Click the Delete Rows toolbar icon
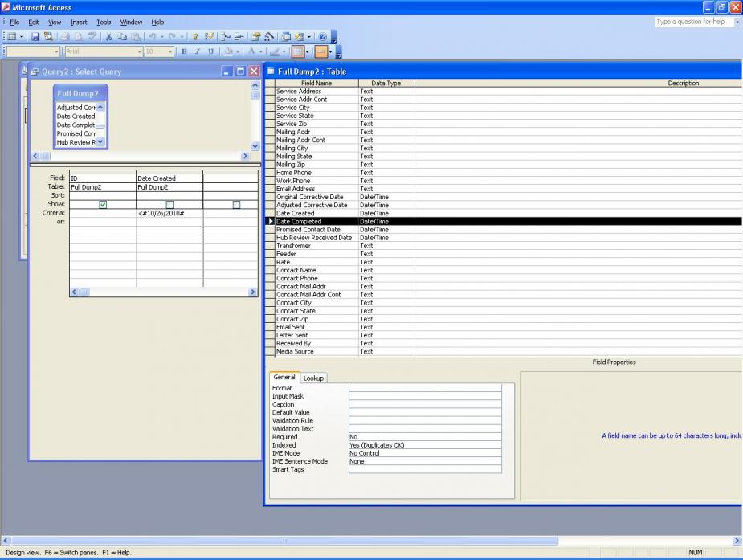 [239, 37]
